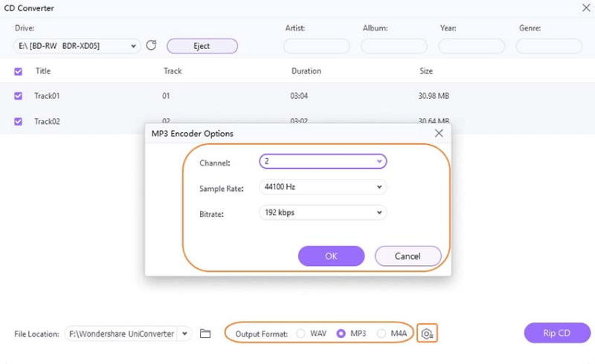Expand the Channel dropdown
The width and height of the screenshot is (595, 364).
click(x=323, y=161)
